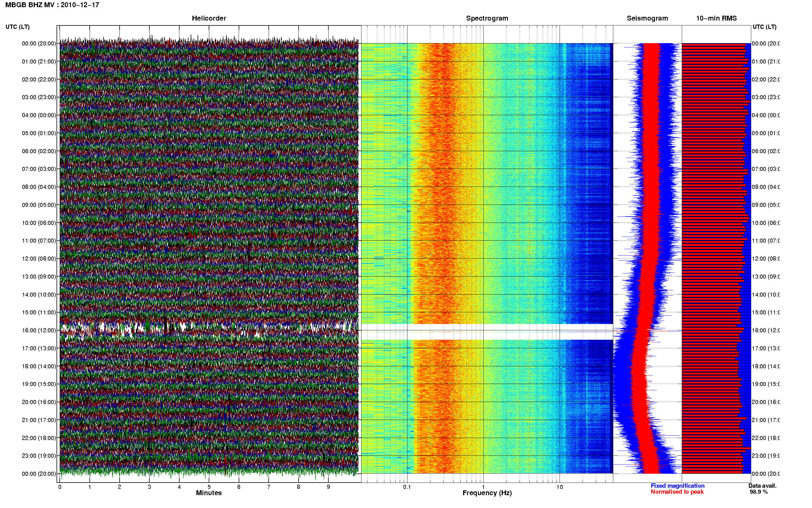
Task: Click the left 12:00 (08:00) time label
Action: click(x=39, y=259)
